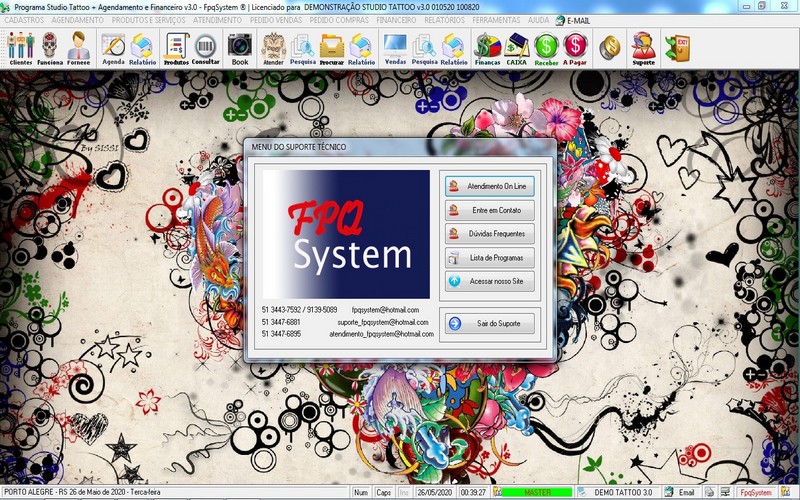Open Relatório icon next to Finanças
This screenshot has height=500, width=800.
pyautogui.click(x=454, y=48)
